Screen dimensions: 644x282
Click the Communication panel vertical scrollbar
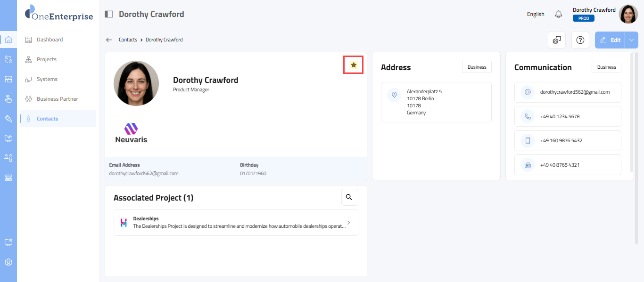point(632,113)
